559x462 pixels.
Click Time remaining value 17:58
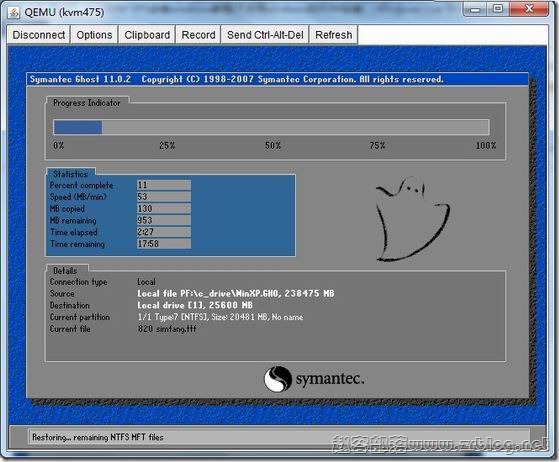tap(164, 244)
